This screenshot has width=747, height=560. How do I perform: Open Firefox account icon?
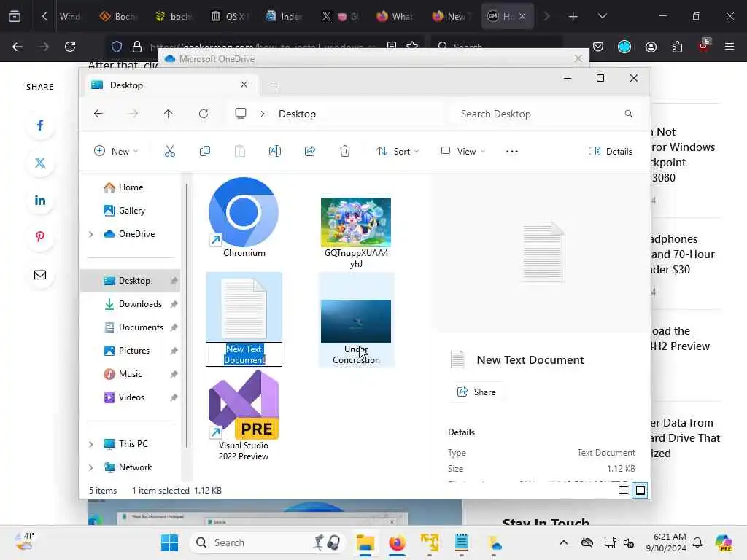coord(651,47)
